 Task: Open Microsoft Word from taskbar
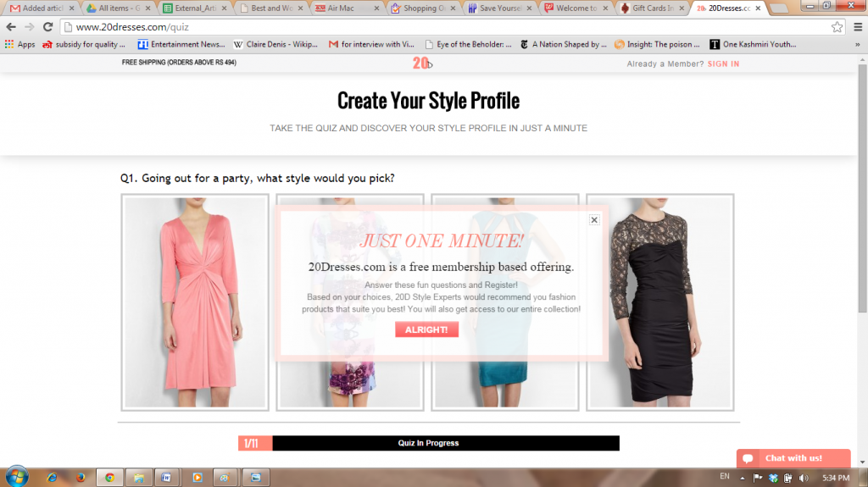point(167,477)
